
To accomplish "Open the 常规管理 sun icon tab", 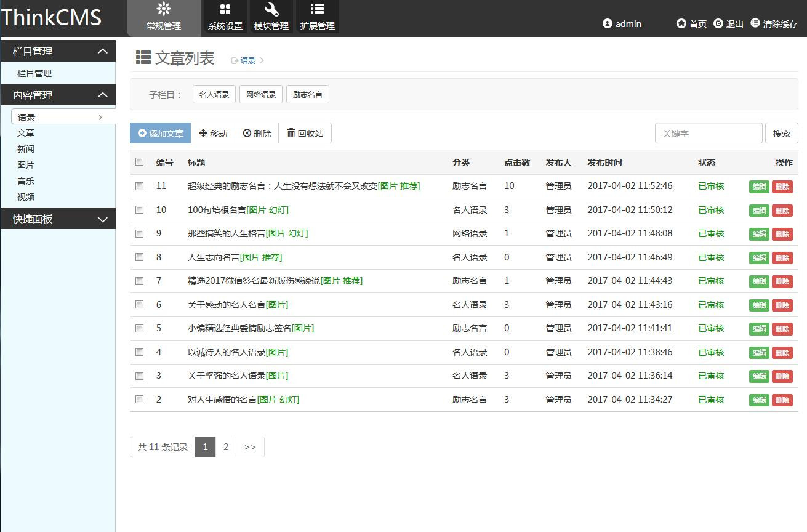I will pos(164,9).
